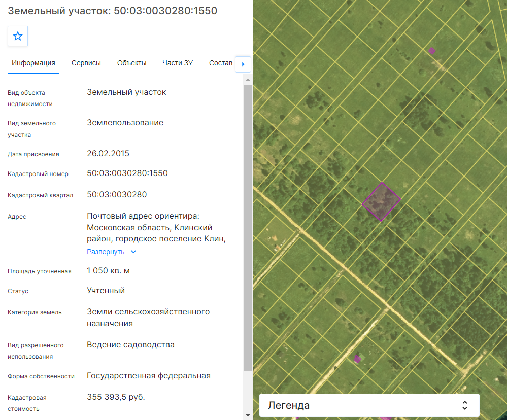This screenshot has width=507, height=420.
Task: Open the Объекты tab
Action: (131, 63)
